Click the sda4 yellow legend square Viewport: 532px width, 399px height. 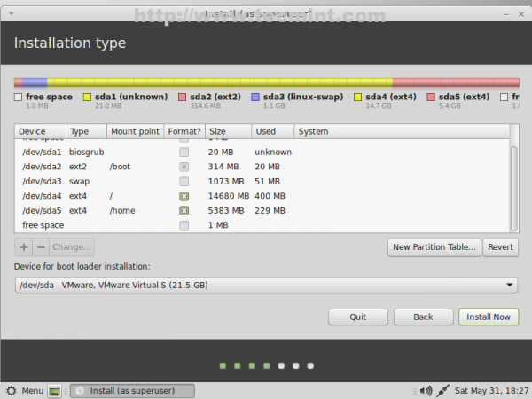(x=358, y=97)
